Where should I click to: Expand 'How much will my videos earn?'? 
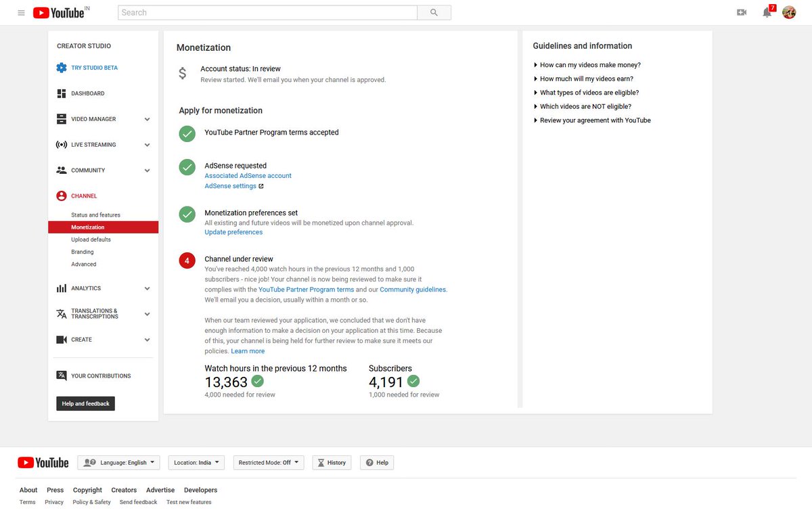584,79
